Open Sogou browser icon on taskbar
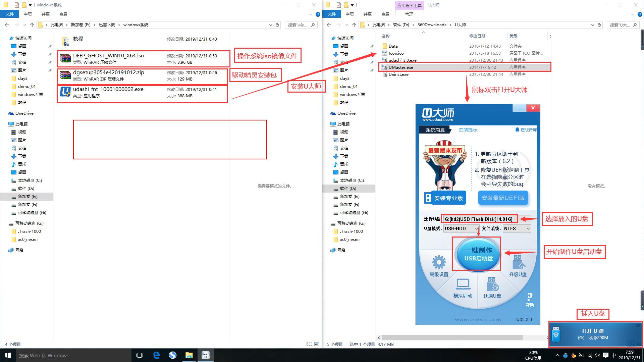The image size is (644, 362). click(173, 355)
